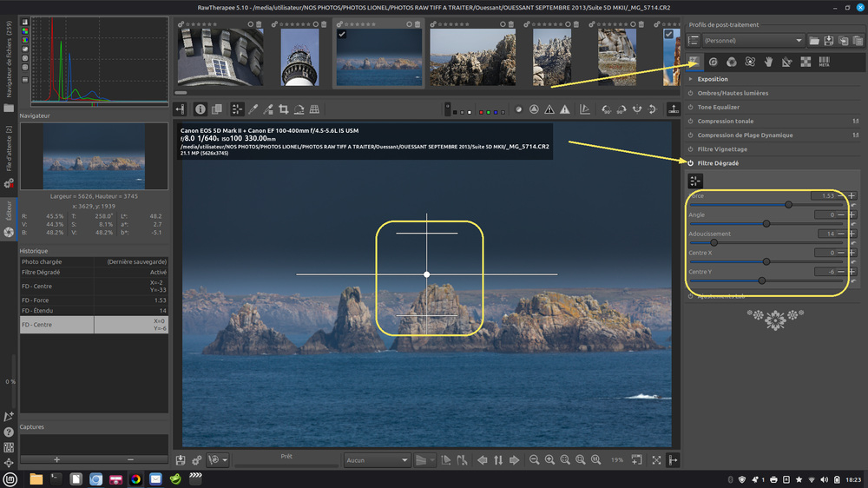868x488 pixels.
Task: Open the (Personnel) profile dropdown
Action: [753, 41]
